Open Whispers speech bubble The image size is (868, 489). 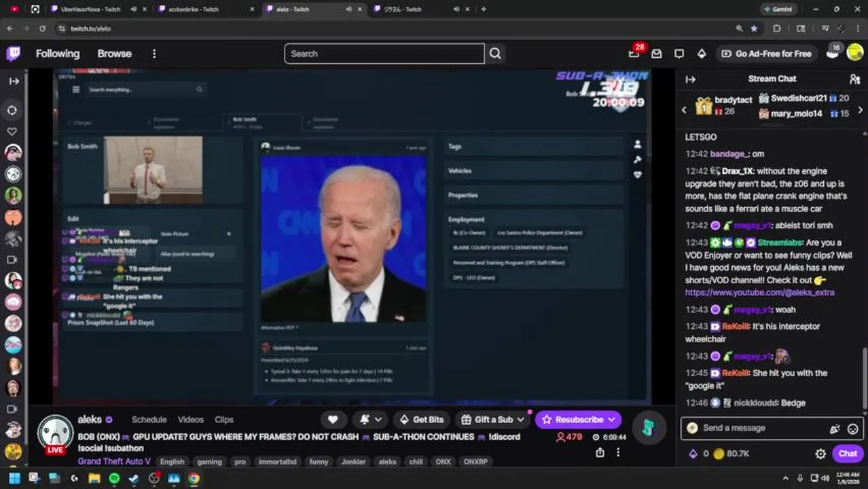[x=679, y=54]
